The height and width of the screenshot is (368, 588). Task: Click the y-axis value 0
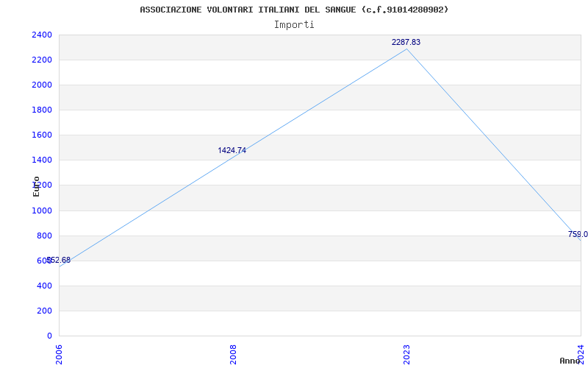pos(49,336)
